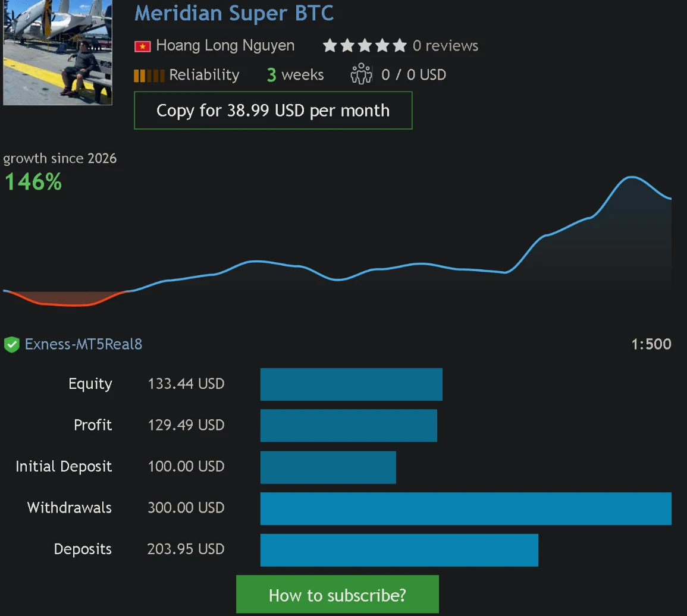Open the Meridian Super BTC signal title
687x616 pixels.
(234, 13)
